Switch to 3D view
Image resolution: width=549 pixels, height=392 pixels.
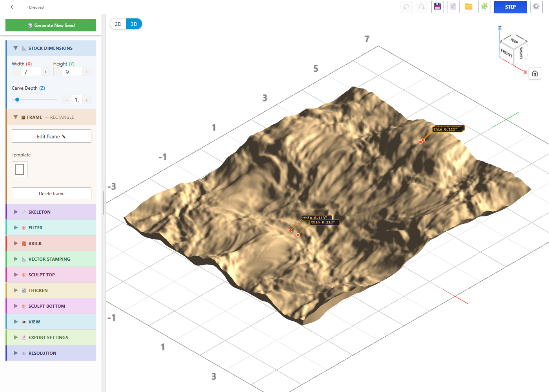tap(134, 24)
